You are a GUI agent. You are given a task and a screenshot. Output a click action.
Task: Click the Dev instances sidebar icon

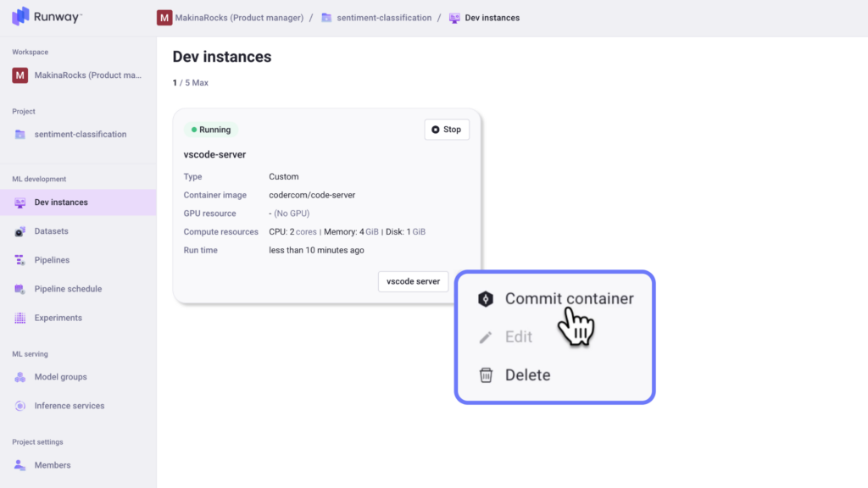[20, 202]
